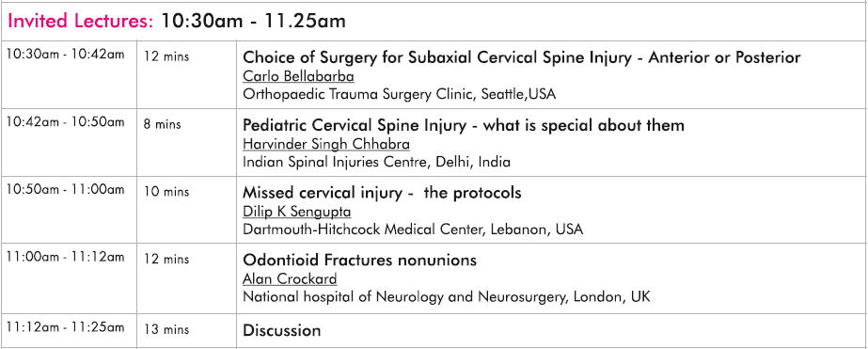Click the Missed cervical injury lecture title

pos(382,192)
